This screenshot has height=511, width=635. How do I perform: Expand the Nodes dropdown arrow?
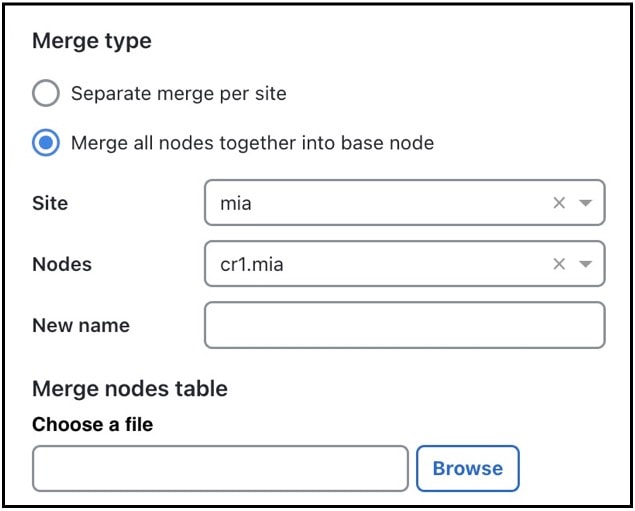(586, 264)
